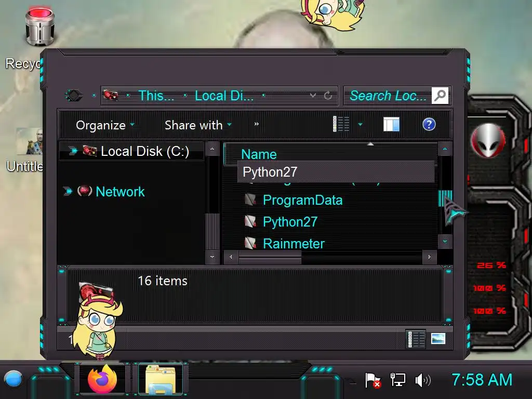Screen dimensions: 532x399
Task: Open the network tray icon
Action: (397, 380)
